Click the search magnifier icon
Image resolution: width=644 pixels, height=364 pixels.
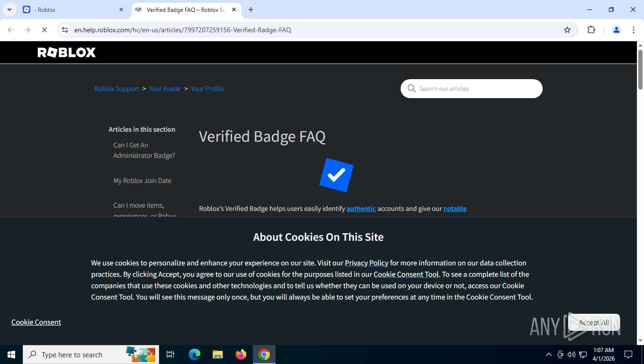click(x=411, y=89)
